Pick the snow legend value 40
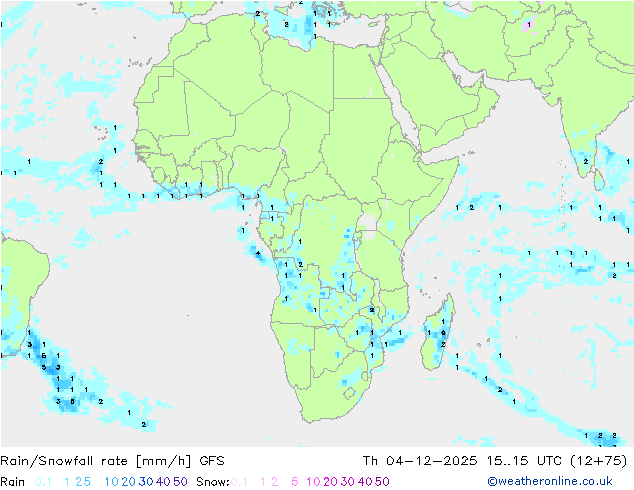The height and width of the screenshot is (490, 634). pyautogui.click(x=365, y=482)
